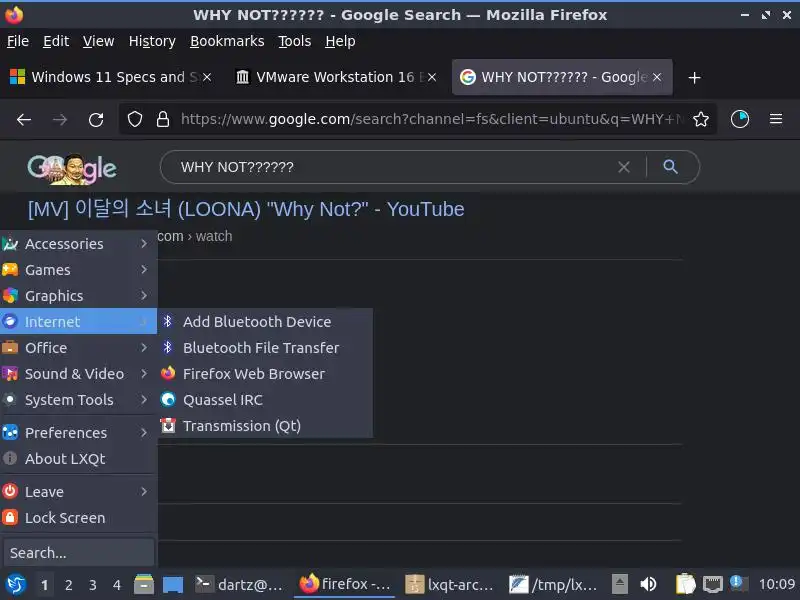Expand the Games submenu
The image size is (800, 600).
coord(79,270)
